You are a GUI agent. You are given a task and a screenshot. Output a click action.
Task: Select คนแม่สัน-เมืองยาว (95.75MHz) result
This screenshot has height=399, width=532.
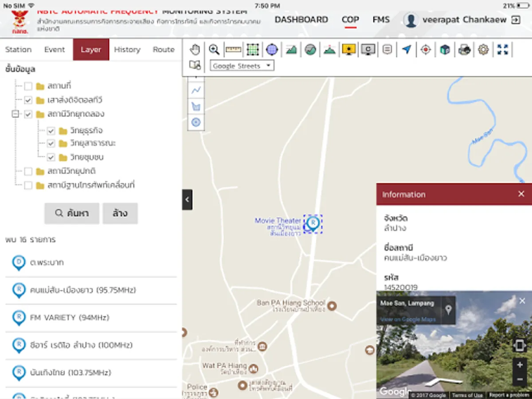coord(91,290)
